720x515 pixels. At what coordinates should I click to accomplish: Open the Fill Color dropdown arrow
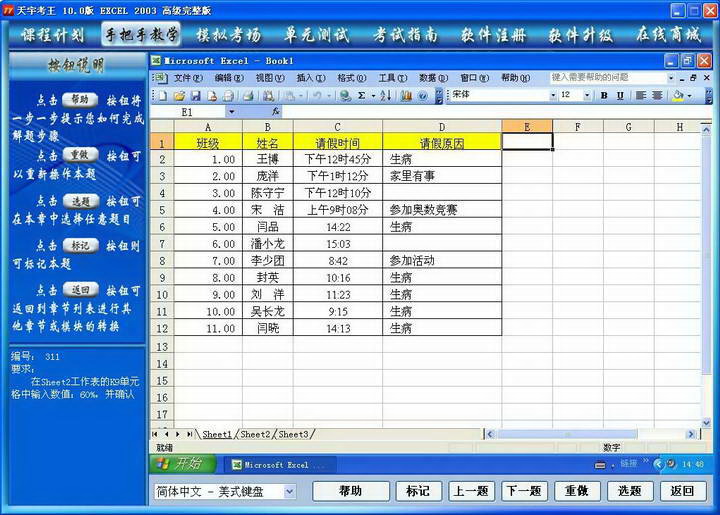690,95
